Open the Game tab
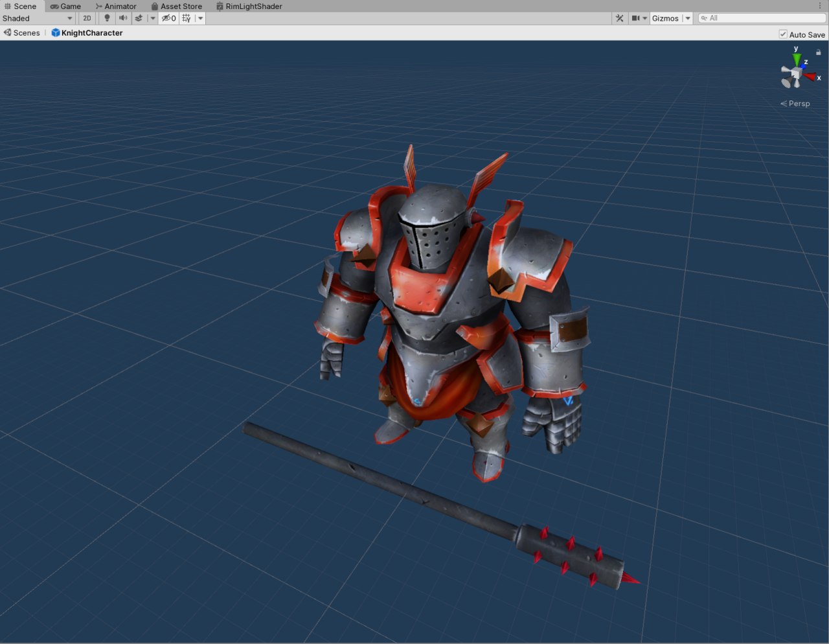The height and width of the screenshot is (644, 829). pos(66,6)
